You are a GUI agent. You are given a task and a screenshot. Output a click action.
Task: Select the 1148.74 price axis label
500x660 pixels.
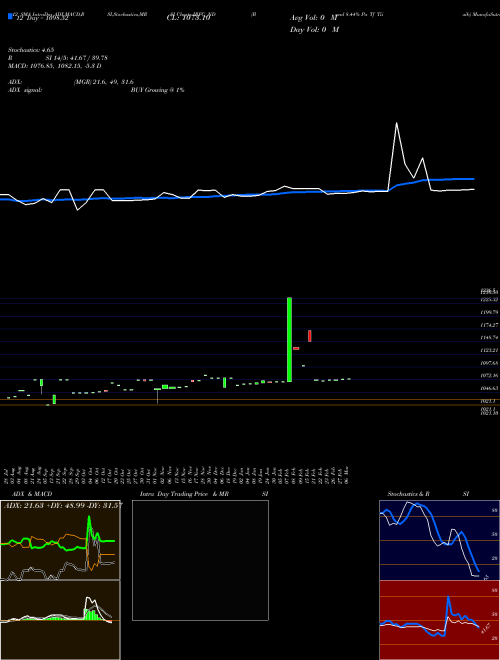[x=490, y=338]
